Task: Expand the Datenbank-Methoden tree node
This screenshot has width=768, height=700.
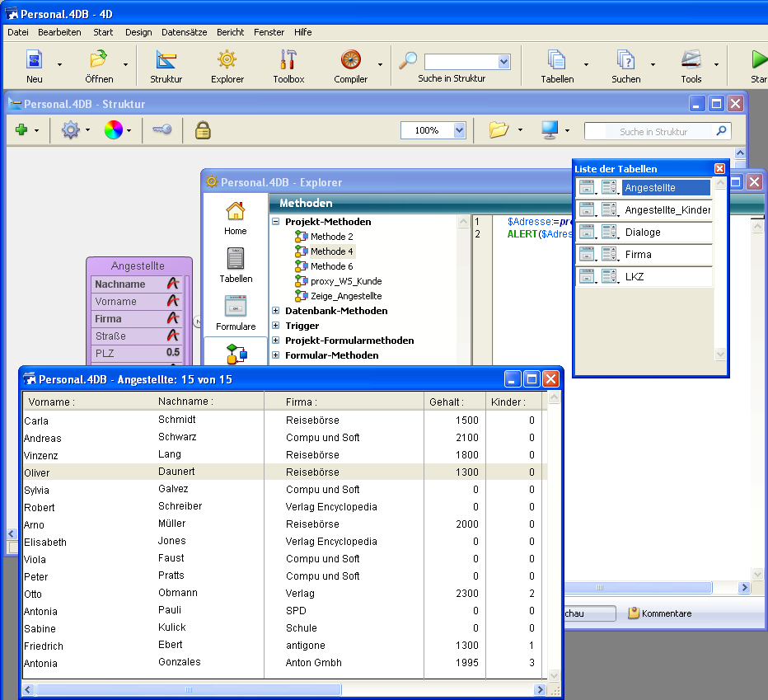Action: tap(275, 311)
